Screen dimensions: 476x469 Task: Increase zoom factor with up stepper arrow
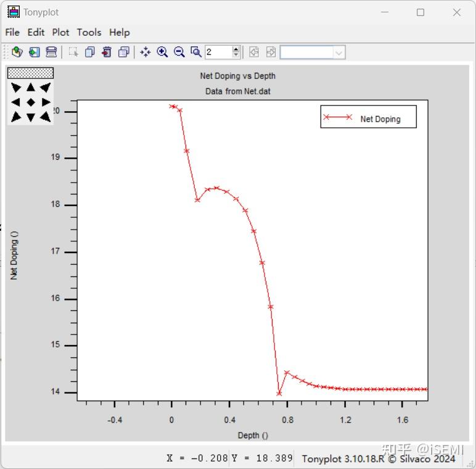pos(236,49)
